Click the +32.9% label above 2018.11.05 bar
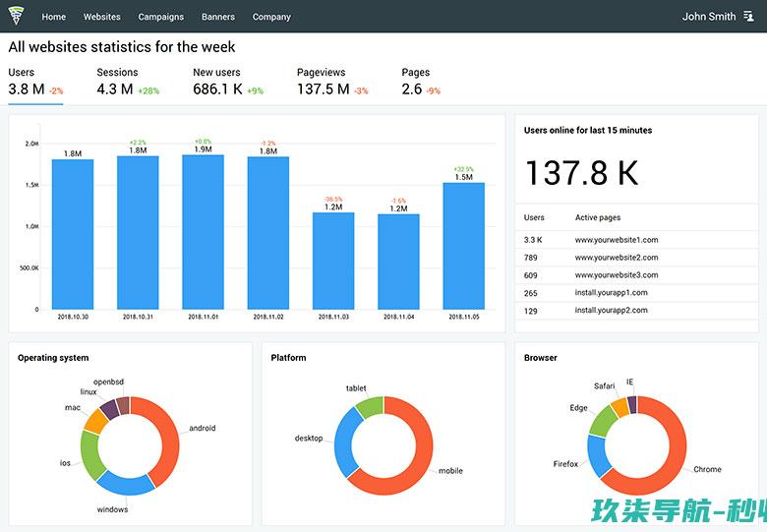This screenshot has width=767, height=532. (x=464, y=169)
